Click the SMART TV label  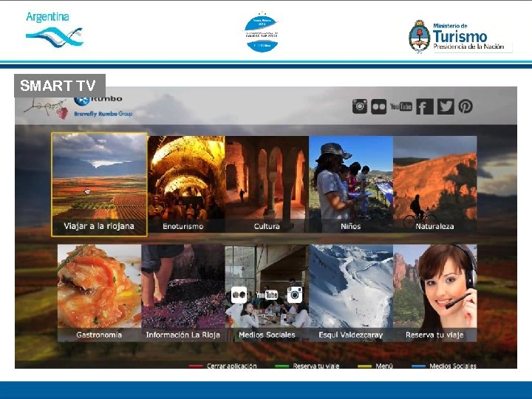click(60, 86)
